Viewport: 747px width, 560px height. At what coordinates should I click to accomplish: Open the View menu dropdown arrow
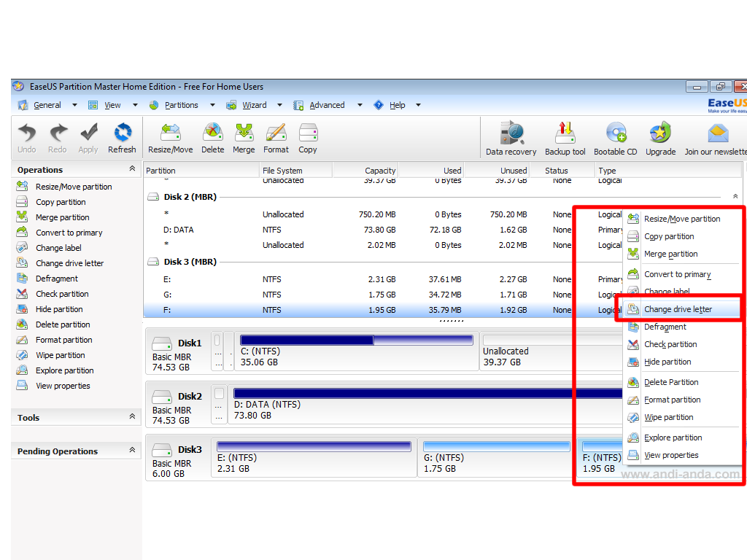(x=135, y=105)
